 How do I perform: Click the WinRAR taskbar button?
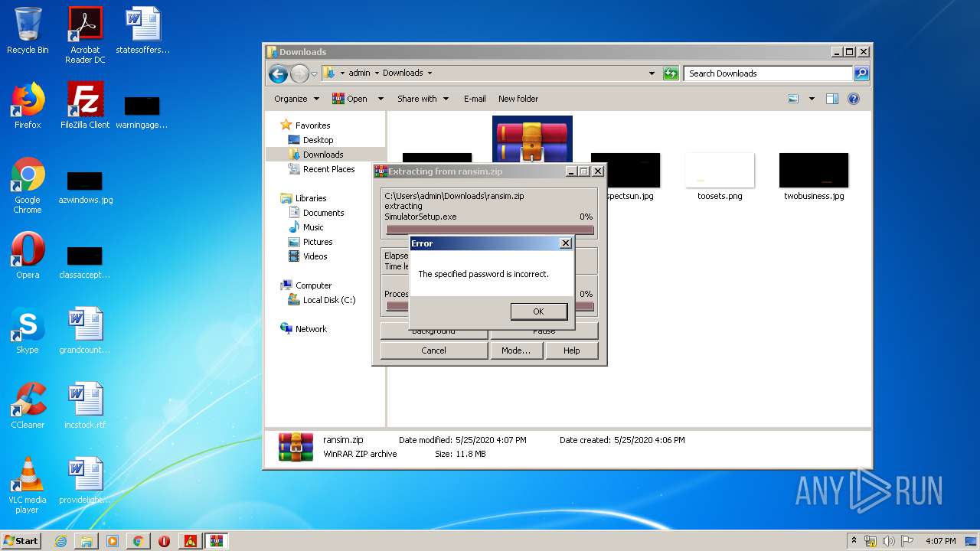tap(216, 541)
